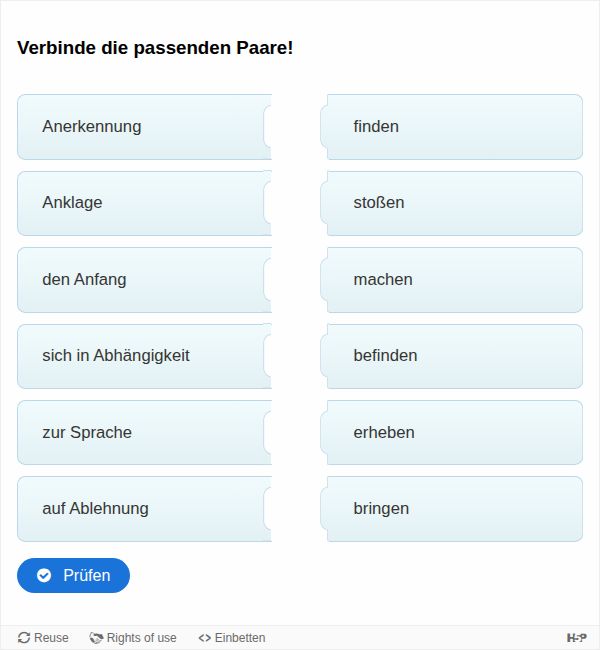Click the Prüfen check button

point(73,575)
